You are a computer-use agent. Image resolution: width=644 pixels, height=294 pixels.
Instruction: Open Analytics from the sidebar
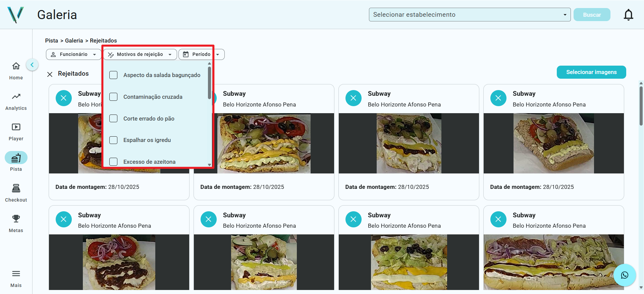tap(16, 101)
